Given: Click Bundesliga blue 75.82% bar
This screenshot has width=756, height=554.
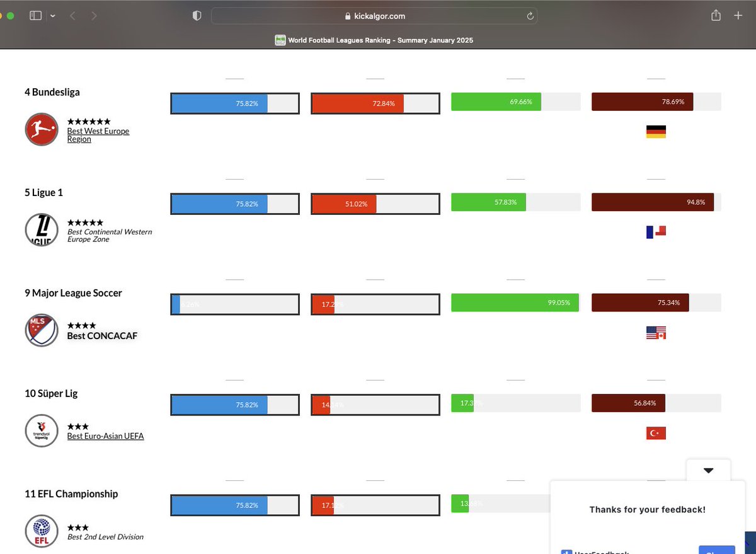Looking at the screenshot, I should pos(235,103).
